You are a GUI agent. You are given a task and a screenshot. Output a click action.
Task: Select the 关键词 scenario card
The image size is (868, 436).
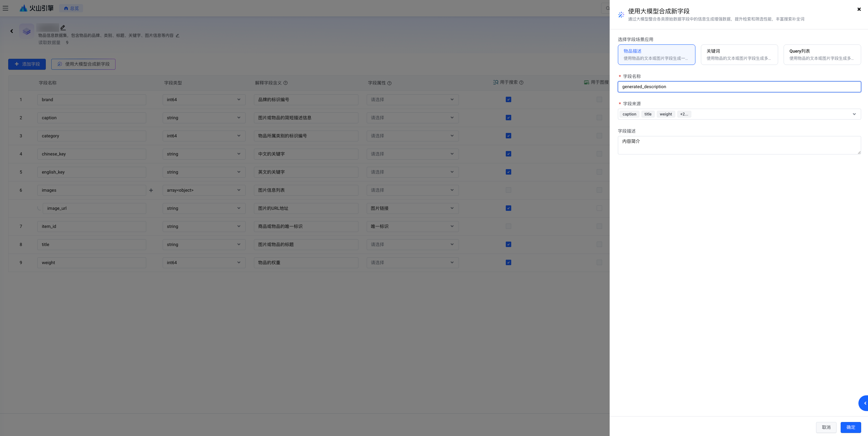click(739, 55)
